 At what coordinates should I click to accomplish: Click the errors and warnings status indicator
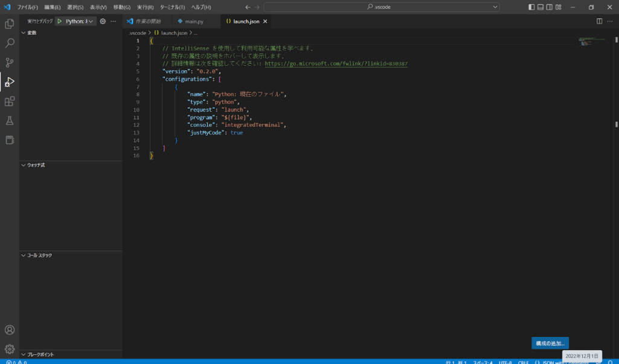click(x=16, y=362)
